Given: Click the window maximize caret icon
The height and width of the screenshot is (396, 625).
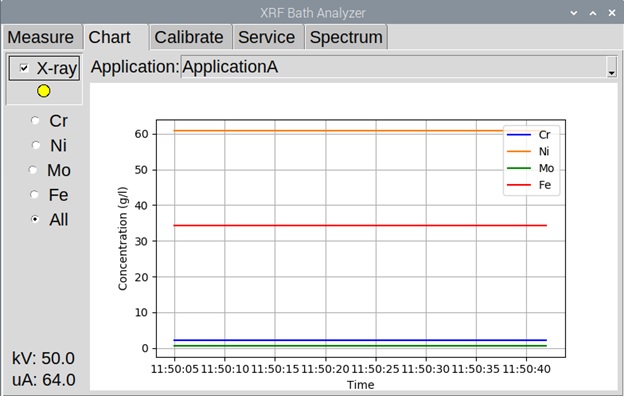Looking at the screenshot, I should click(593, 13).
